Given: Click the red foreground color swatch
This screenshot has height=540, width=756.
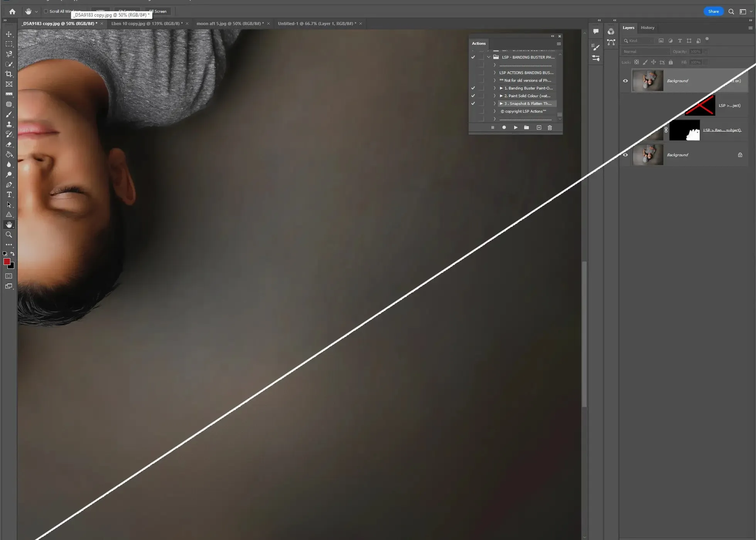Looking at the screenshot, I should tap(7, 262).
